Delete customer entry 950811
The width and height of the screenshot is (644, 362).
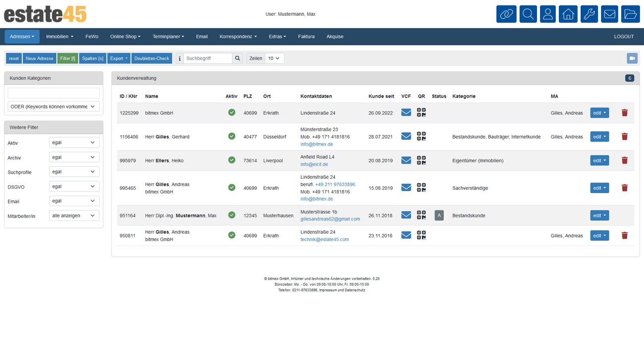click(624, 236)
